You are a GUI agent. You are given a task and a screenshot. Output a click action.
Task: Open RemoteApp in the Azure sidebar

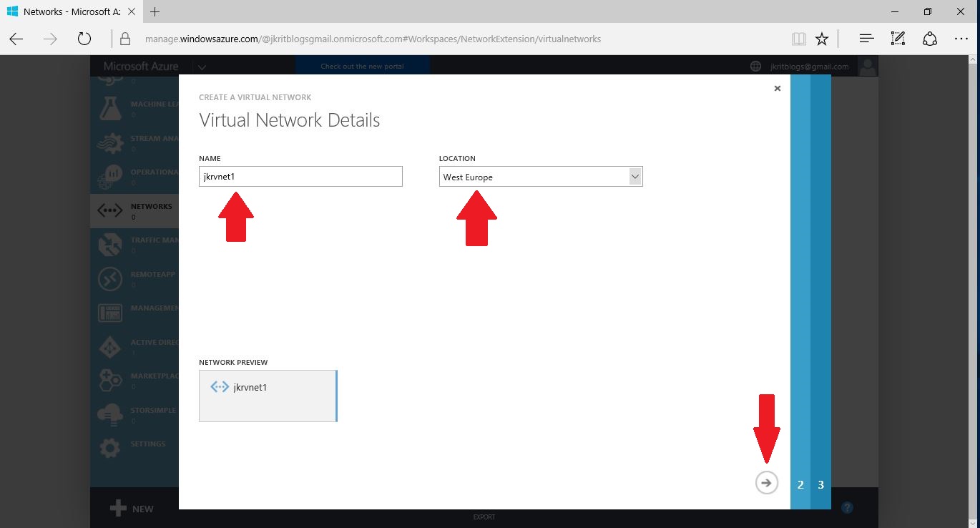tap(134, 279)
